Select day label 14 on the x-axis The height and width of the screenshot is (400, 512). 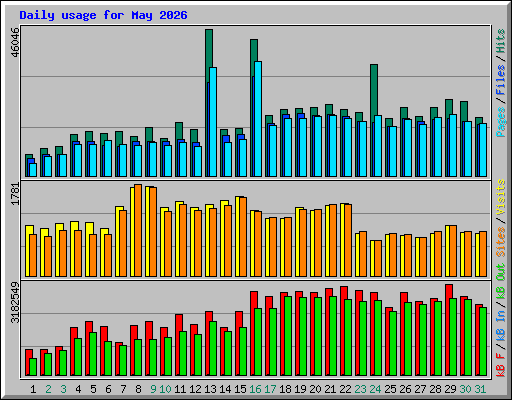[x=225, y=389]
